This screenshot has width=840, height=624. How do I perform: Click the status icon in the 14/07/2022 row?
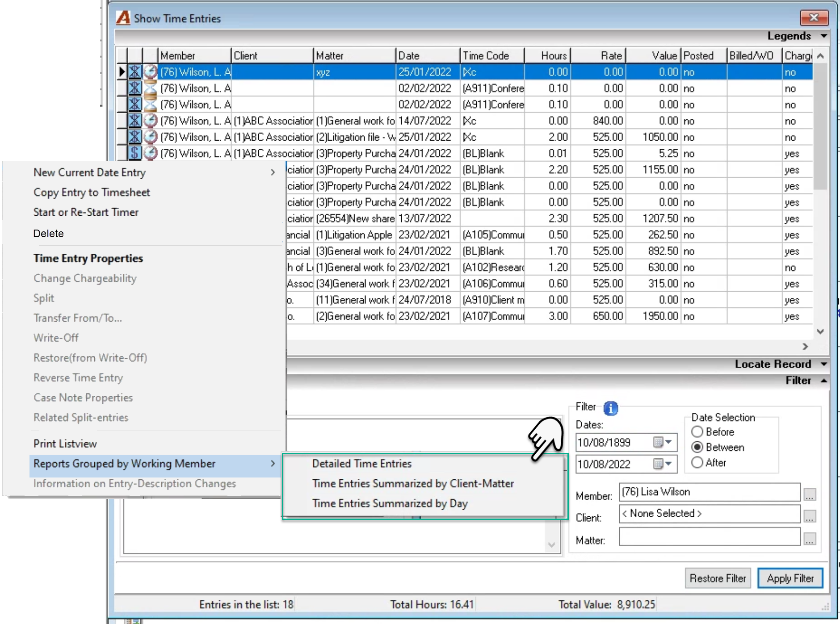(x=135, y=121)
